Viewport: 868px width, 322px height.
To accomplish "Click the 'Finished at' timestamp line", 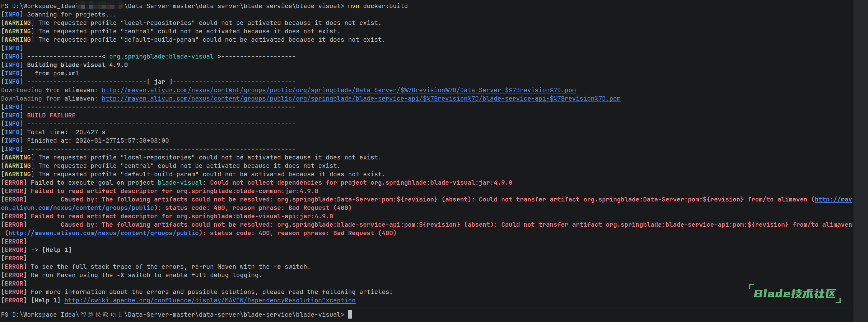I will coord(98,140).
